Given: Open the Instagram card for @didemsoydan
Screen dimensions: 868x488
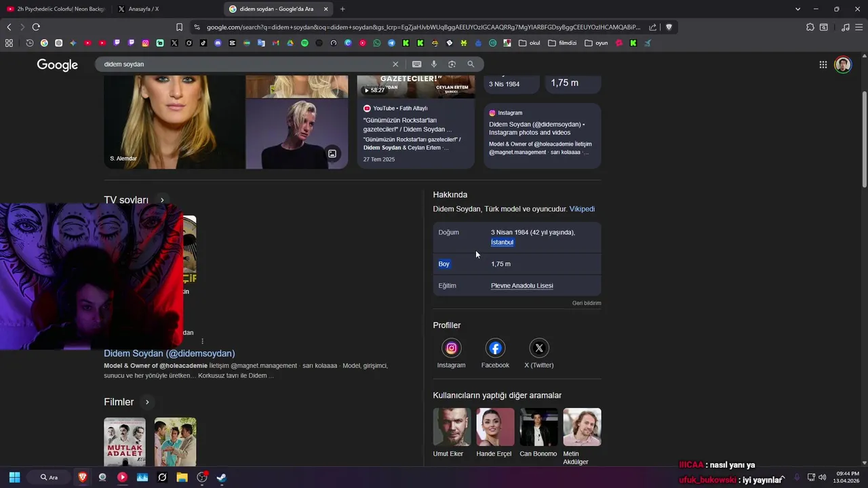Looking at the screenshot, I should [542, 136].
